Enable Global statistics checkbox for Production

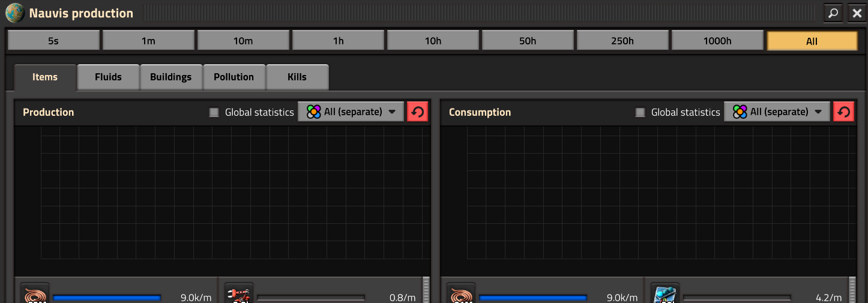coord(214,112)
